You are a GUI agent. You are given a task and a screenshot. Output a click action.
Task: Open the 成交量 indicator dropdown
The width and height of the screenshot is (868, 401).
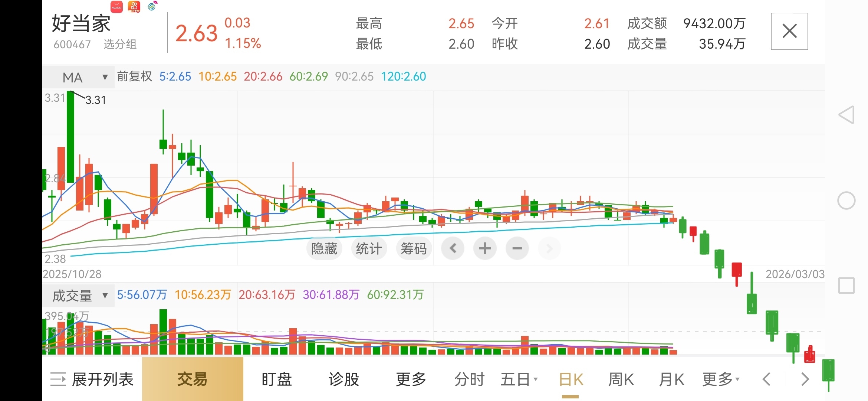(79, 296)
